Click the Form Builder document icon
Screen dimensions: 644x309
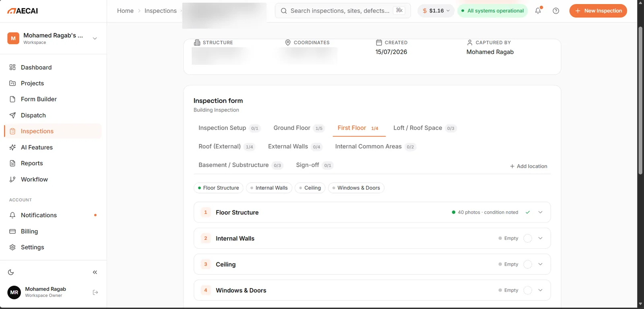click(x=12, y=99)
